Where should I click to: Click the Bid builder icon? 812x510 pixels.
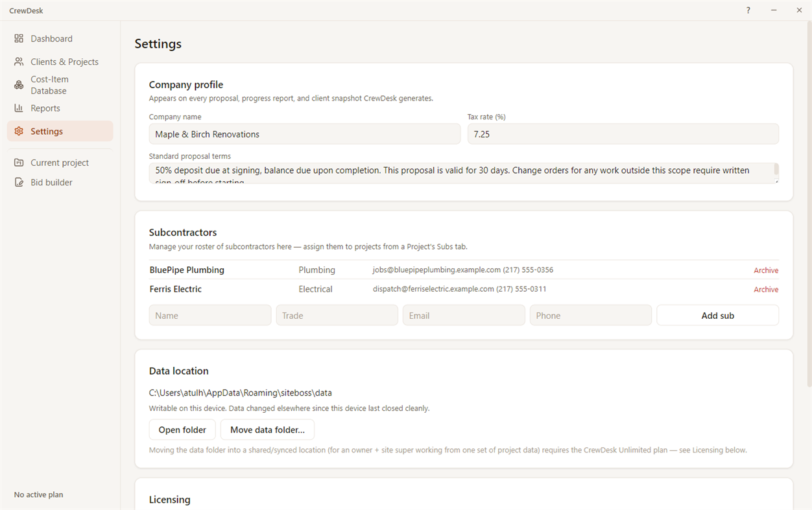click(x=19, y=183)
